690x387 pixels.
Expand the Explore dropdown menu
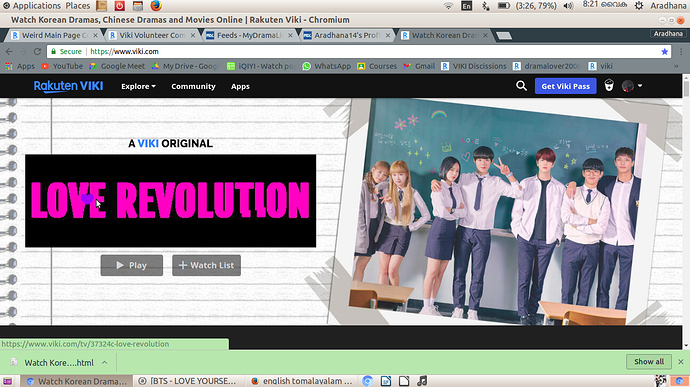pyautogui.click(x=139, y=86)
